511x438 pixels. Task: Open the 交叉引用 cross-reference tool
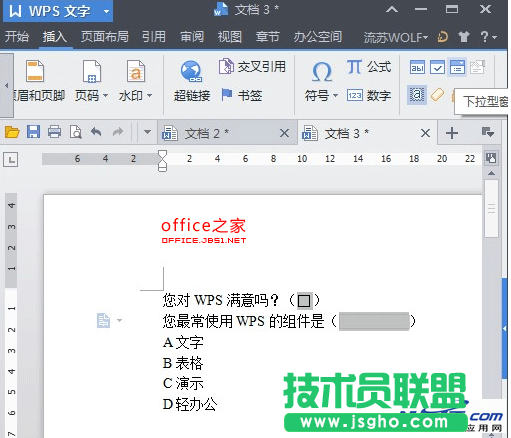252,67
